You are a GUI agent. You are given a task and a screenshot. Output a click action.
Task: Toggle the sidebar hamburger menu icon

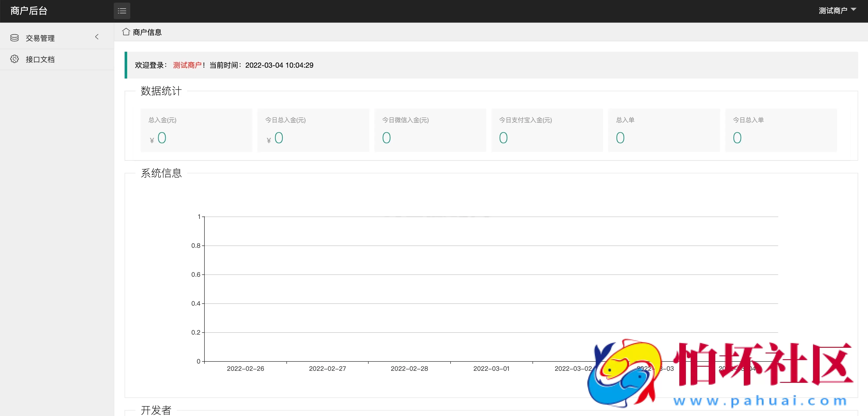[x=122, y=11]
